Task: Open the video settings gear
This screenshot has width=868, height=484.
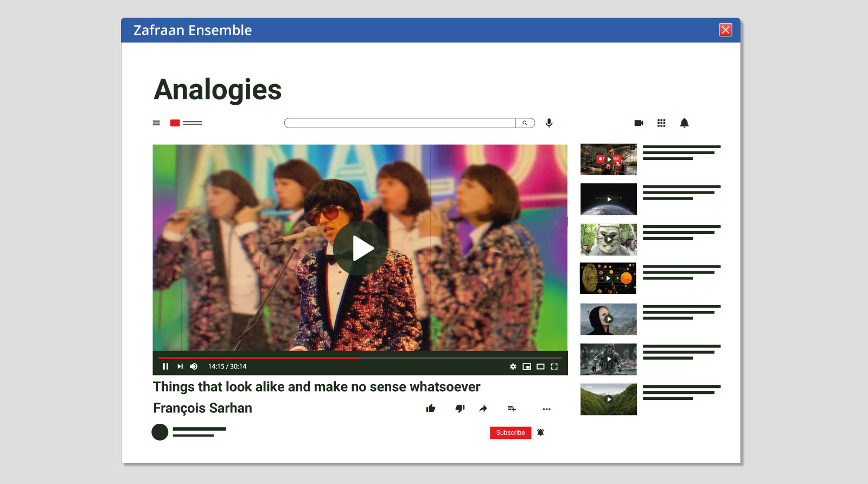Action: 513,367
